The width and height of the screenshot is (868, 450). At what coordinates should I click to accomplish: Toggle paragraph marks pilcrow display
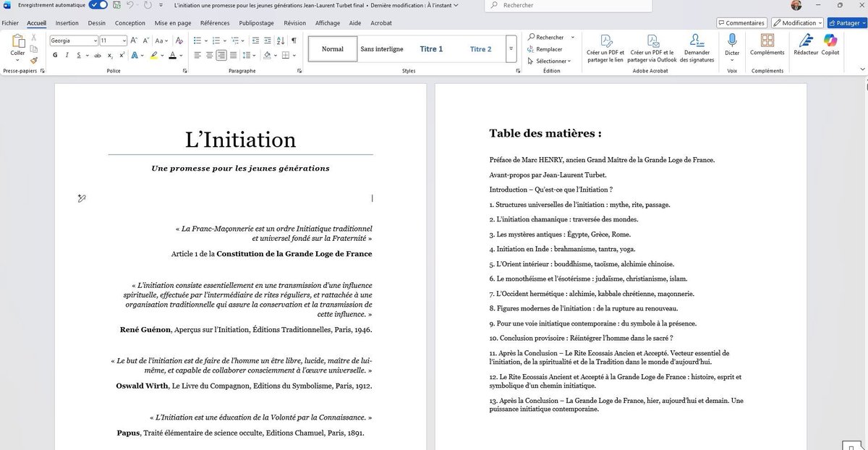point(294,41)
